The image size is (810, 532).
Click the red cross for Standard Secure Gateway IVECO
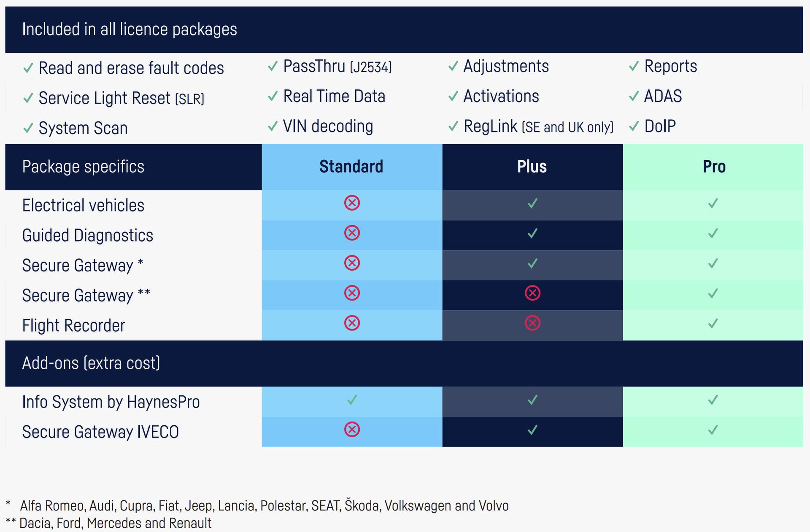tap(352, 430)
